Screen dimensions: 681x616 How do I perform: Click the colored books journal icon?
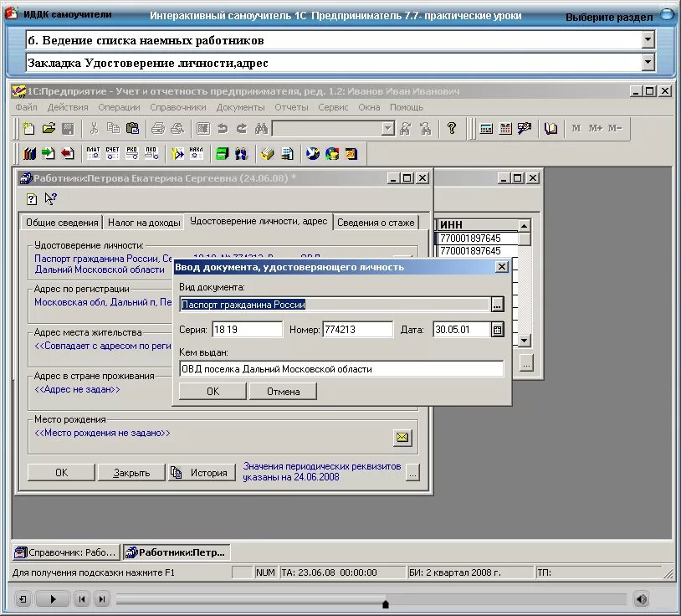pos(29,154)
